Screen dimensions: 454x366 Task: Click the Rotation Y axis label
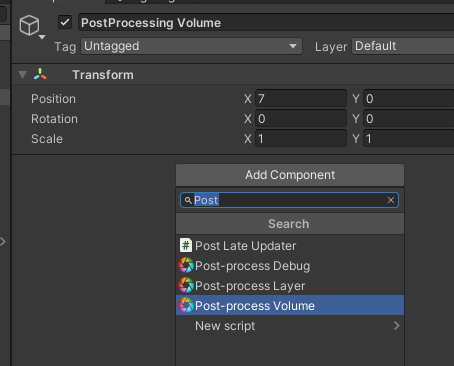(356, 119)
